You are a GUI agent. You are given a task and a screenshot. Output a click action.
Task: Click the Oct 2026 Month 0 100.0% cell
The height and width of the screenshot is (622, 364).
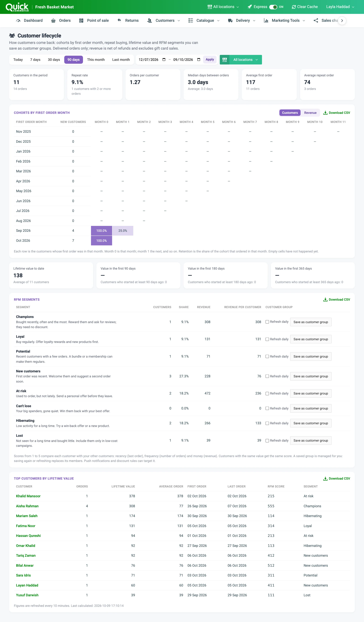click(x=101, y=241)
